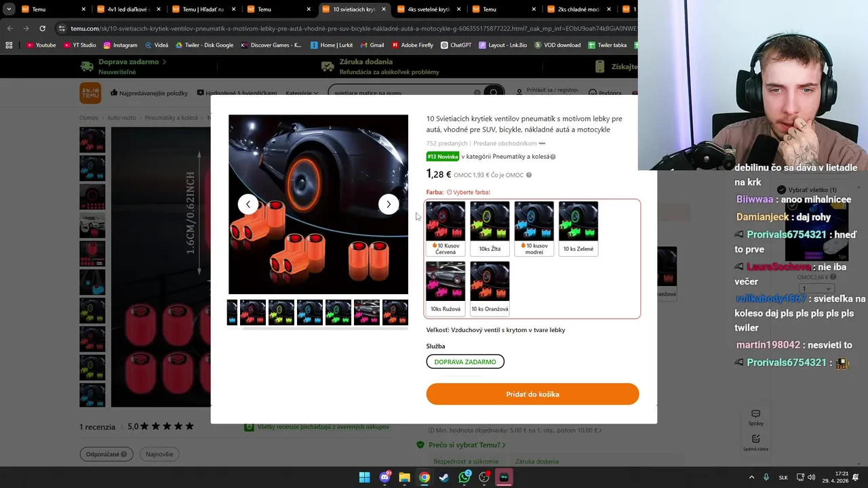The height and width of the screenshot is (488, 868).
Task: Open the Adobe Firefly bookmark
Action: coord(412,45)
